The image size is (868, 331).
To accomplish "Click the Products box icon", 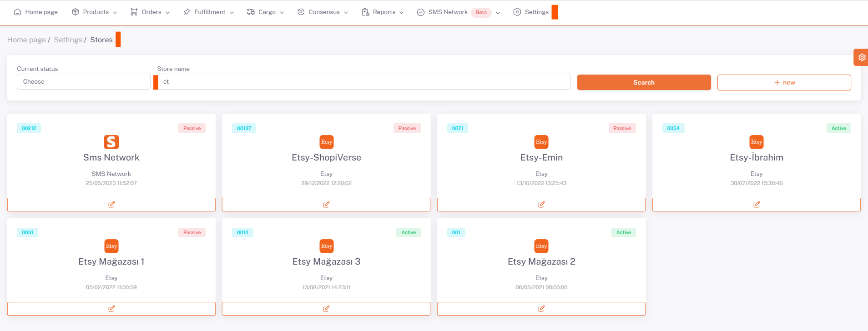I will coord(76,12).
